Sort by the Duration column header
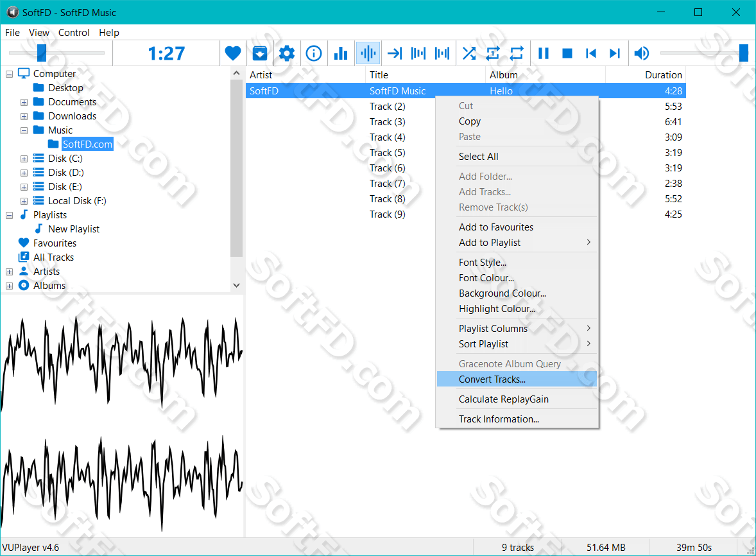Screen dimensions: 756x556 [646, 74]
